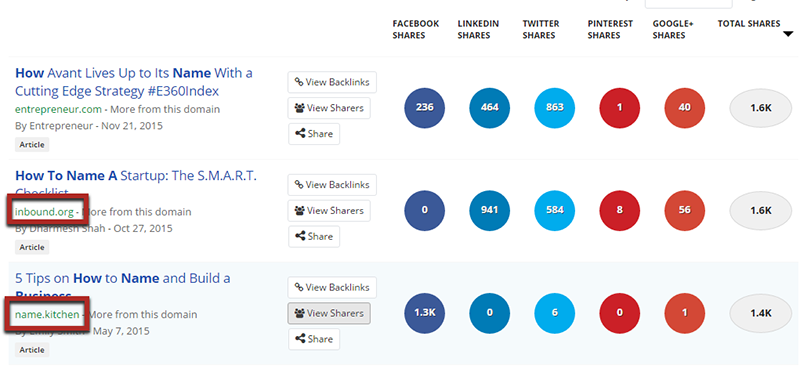Image resolution: width=800 pixels, height=369 pixels.
Task: Sort by Facebook Shares column header
Action: pyautogui.click(x=415, y=30)
